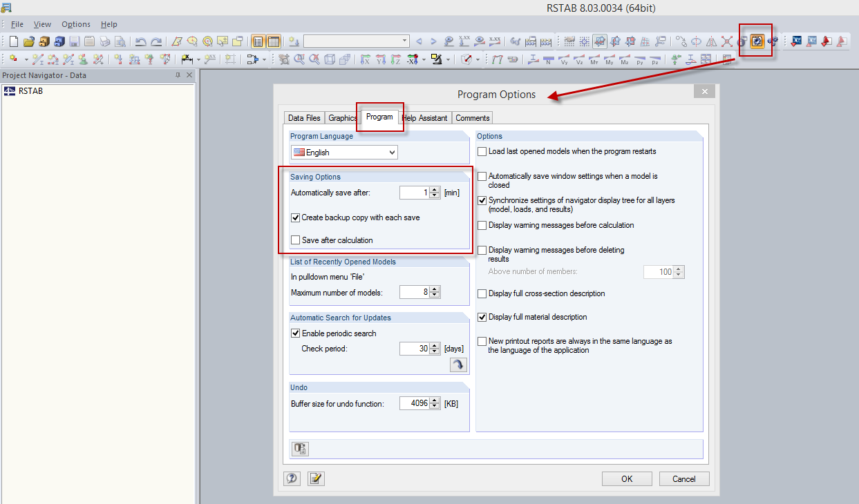Open Program Options highlighted toolbar icon

point(757,41)
